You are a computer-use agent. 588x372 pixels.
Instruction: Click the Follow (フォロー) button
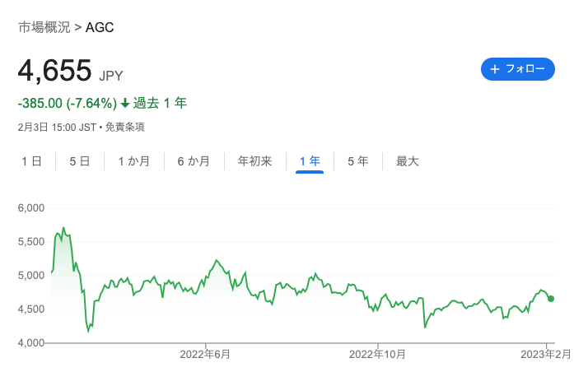(x=517, y=69)
